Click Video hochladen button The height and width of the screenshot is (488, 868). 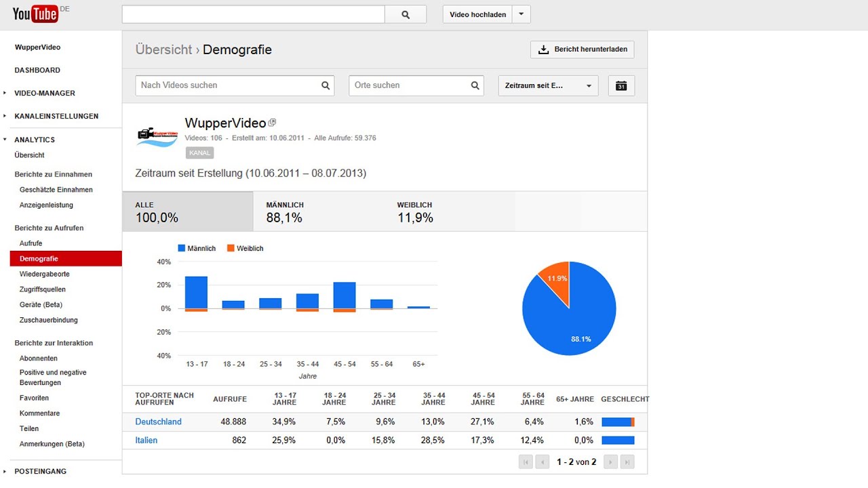[477, 14]
